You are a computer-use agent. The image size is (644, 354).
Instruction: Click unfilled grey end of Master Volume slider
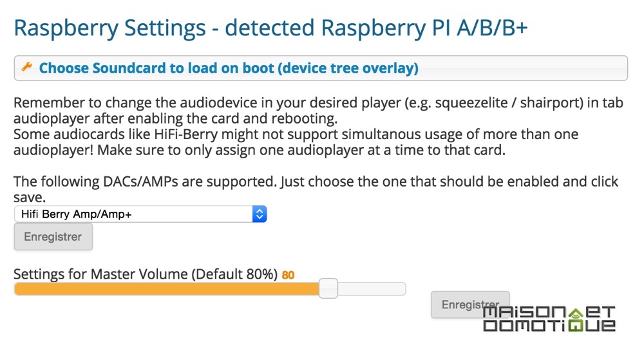tap(372, 289)
